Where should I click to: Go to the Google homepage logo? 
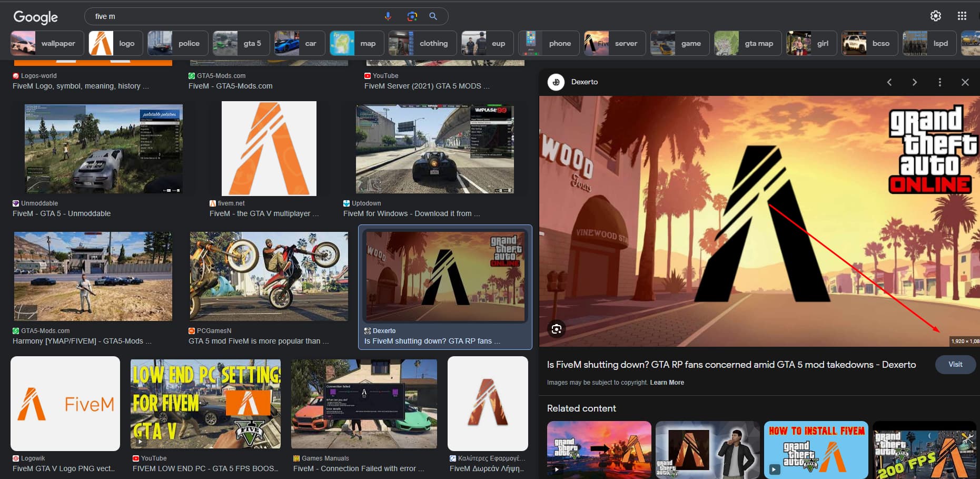(x=35, y=17)
